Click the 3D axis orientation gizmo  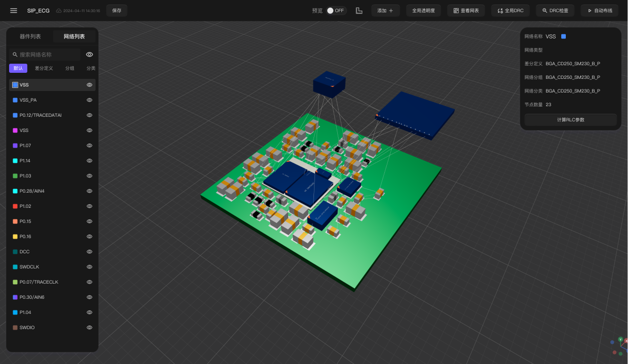[x=620, y=346]
